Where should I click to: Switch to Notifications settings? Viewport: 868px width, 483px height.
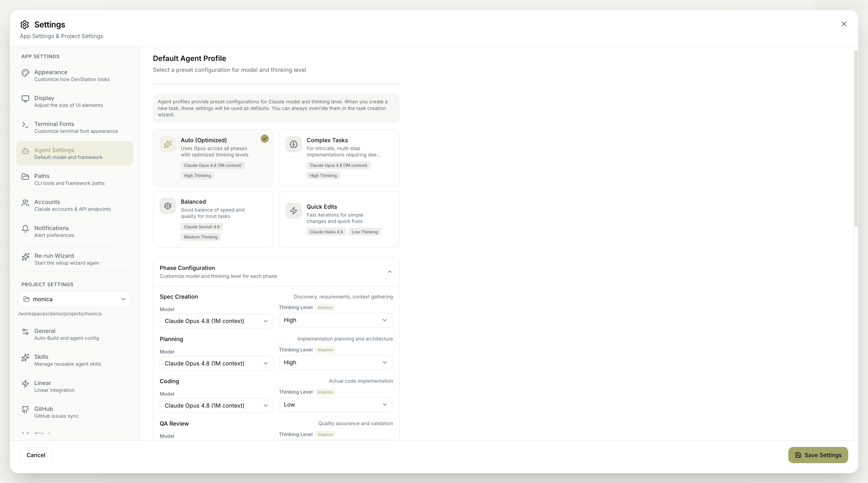pos(75,231)
